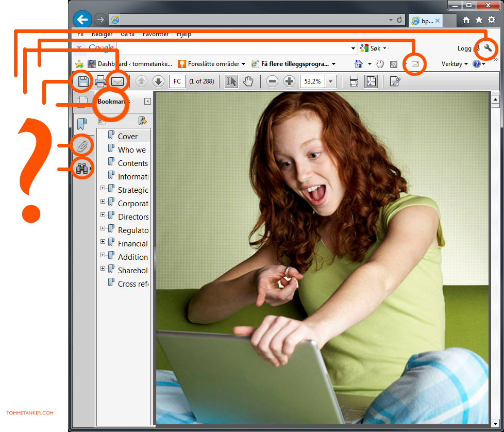Zoom out with the minus button
The height and width of the screenshot is (432, 504).
coord(273,81)
